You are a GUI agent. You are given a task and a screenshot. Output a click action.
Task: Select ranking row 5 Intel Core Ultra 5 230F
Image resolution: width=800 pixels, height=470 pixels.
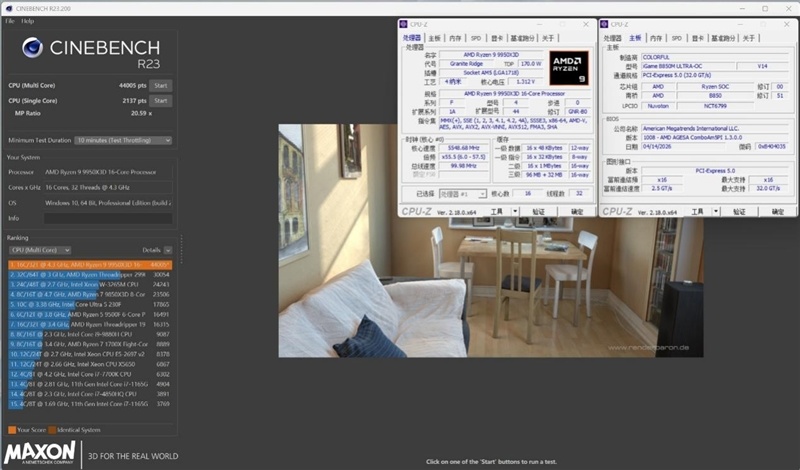point(90,305)
